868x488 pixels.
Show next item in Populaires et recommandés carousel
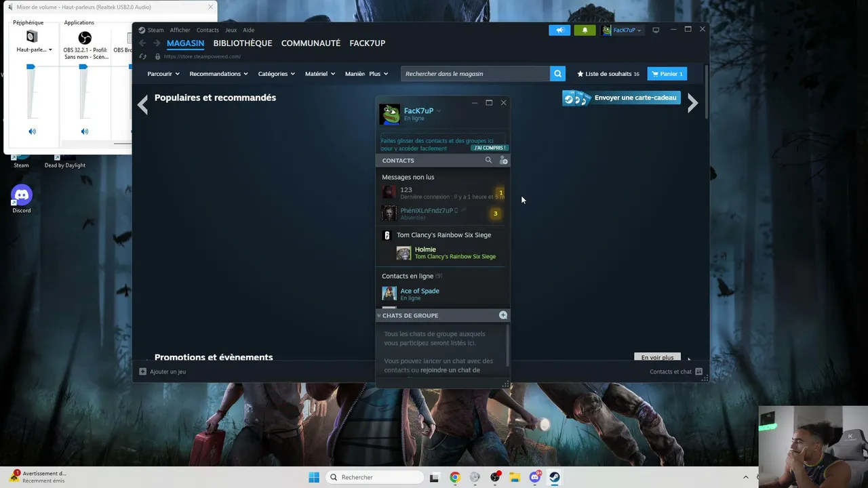coord(692,103)
